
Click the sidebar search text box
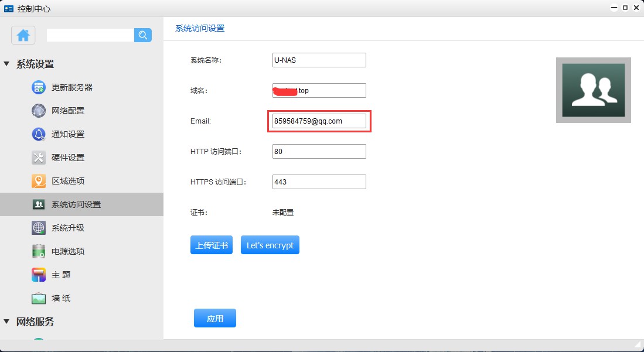click(90, 35)
